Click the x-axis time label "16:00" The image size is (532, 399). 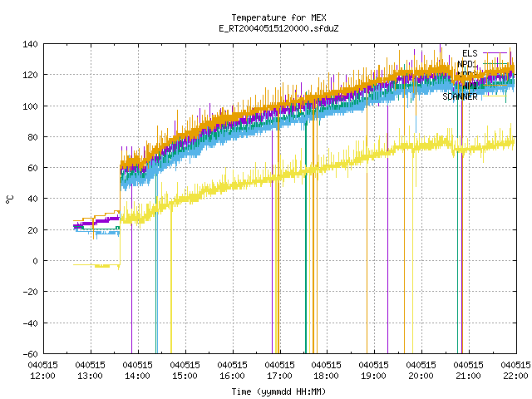point(232,376)
